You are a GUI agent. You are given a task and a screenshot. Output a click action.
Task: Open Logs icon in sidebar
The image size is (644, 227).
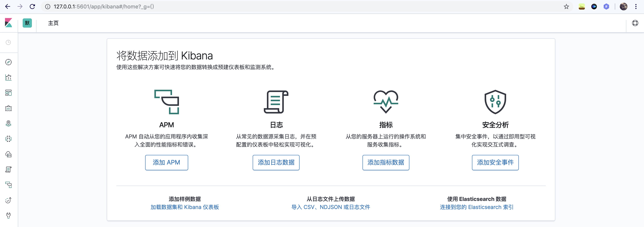coord(8,169)
